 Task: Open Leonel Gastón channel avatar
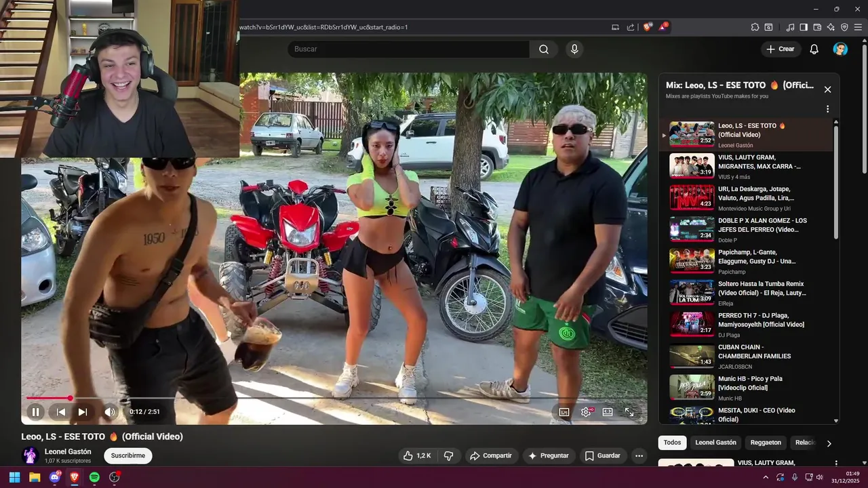(30, 455)
